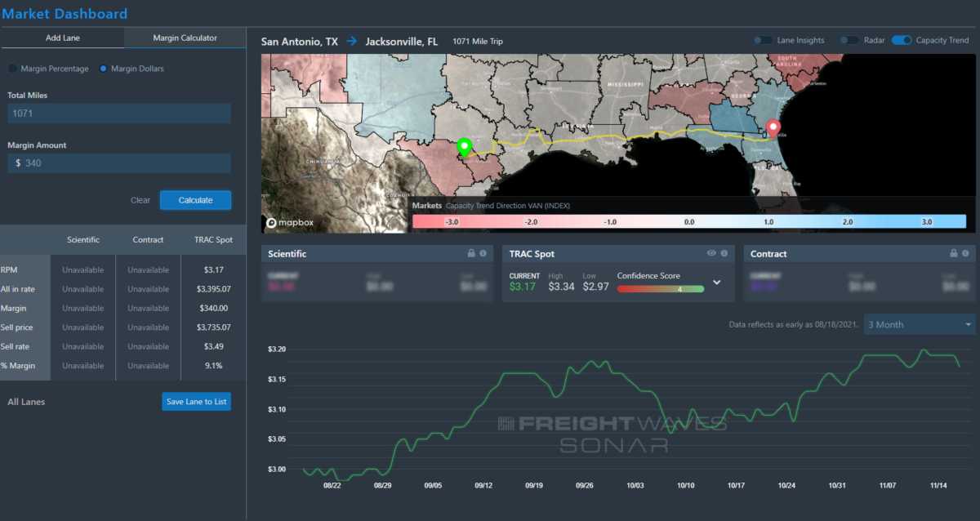This screenshot has width=980, height=521.
Task: Click the lock icon on Contract card
Action: tap(953, 254)
